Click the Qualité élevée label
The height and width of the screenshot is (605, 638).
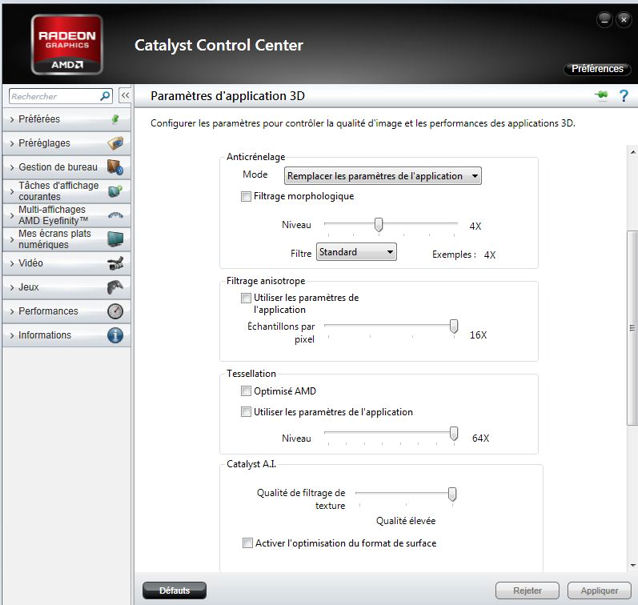point(406,521)
